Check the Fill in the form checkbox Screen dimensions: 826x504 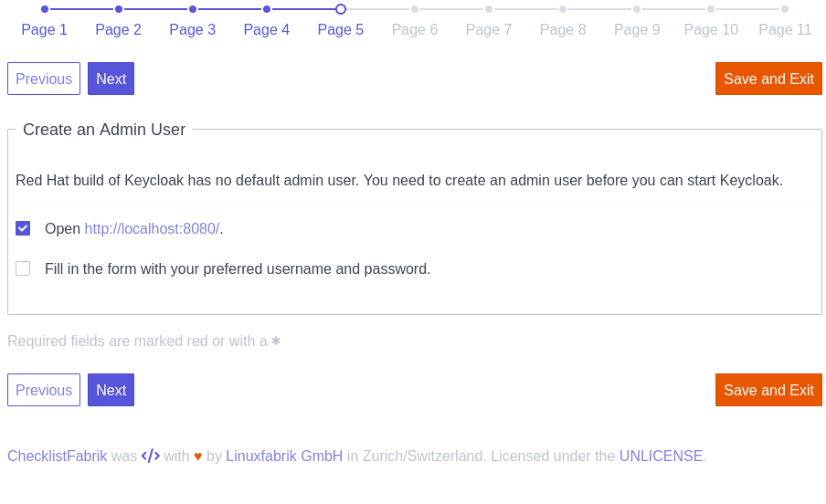[x=23, y=268]
